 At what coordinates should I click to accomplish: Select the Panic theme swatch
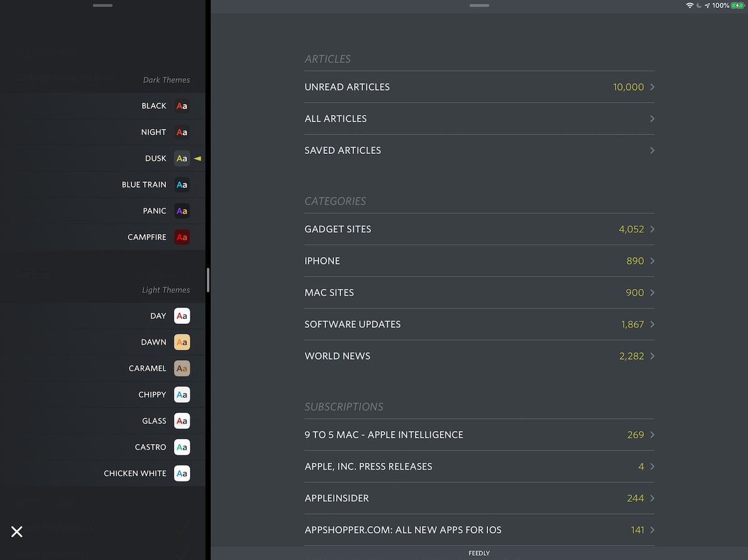(x=182, y=211)
